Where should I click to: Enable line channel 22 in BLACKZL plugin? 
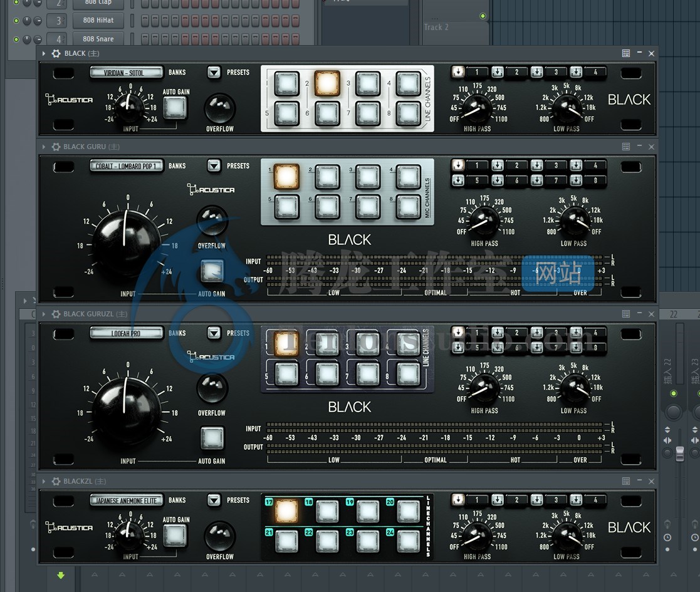pyautogui.click(x=327, y=541)
